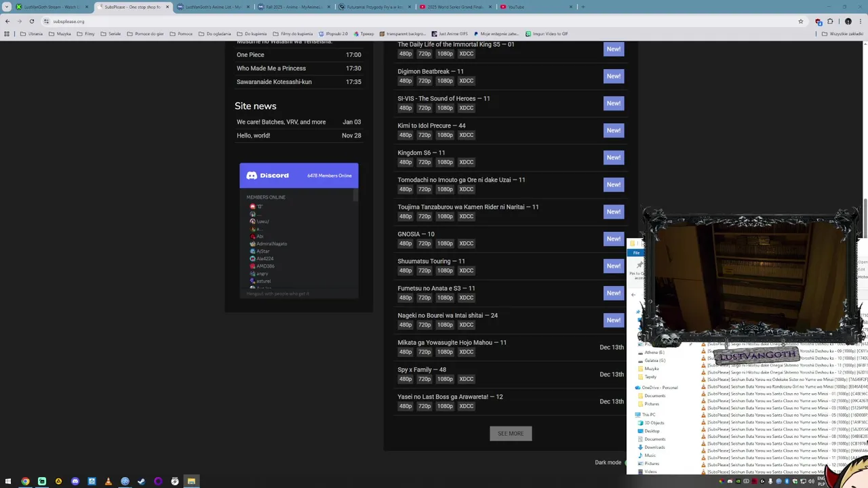Switch to the LustVanGoth's Anime List tab

coord(213,7)
